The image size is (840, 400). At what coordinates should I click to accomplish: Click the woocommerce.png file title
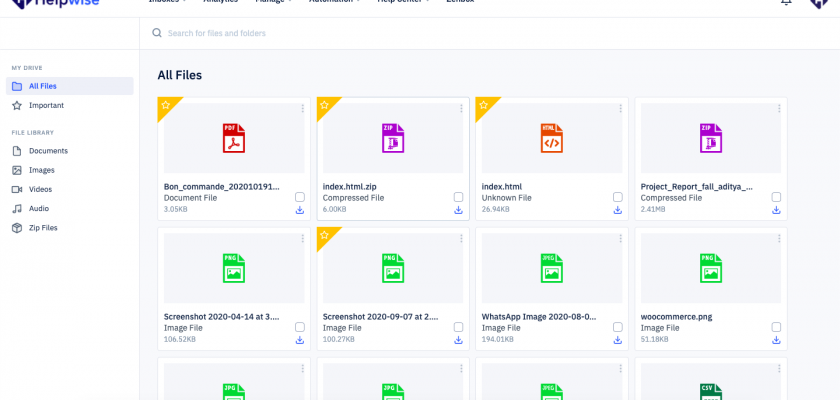click(x=676, y=316)
